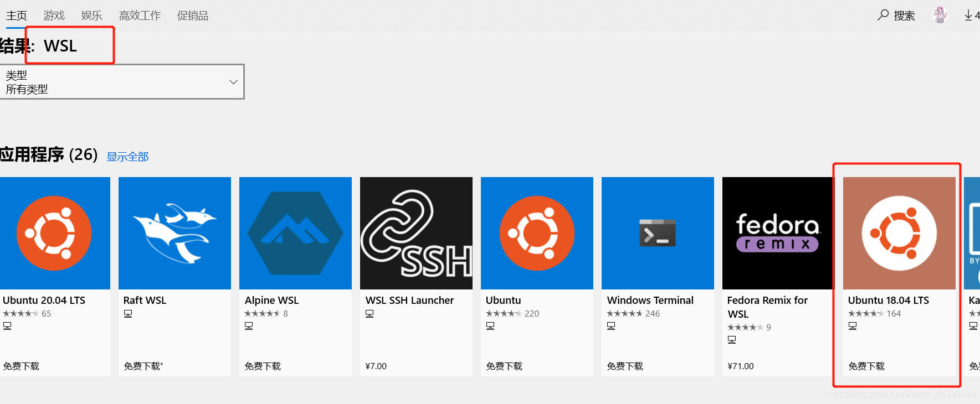The width and height of the screenshot is (980, 404).
Task: Click PC device icon under Raft WSL
Action: click(x=128, y=314)
